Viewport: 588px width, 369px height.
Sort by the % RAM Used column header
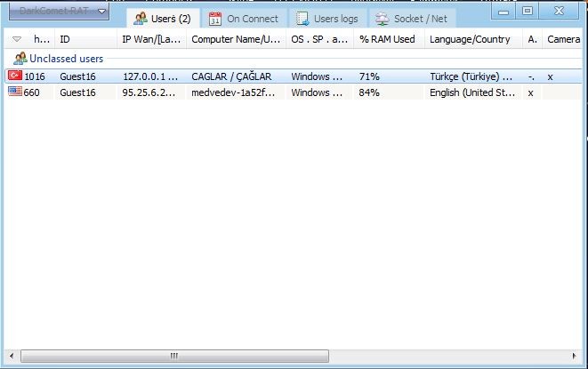point(389,39)
